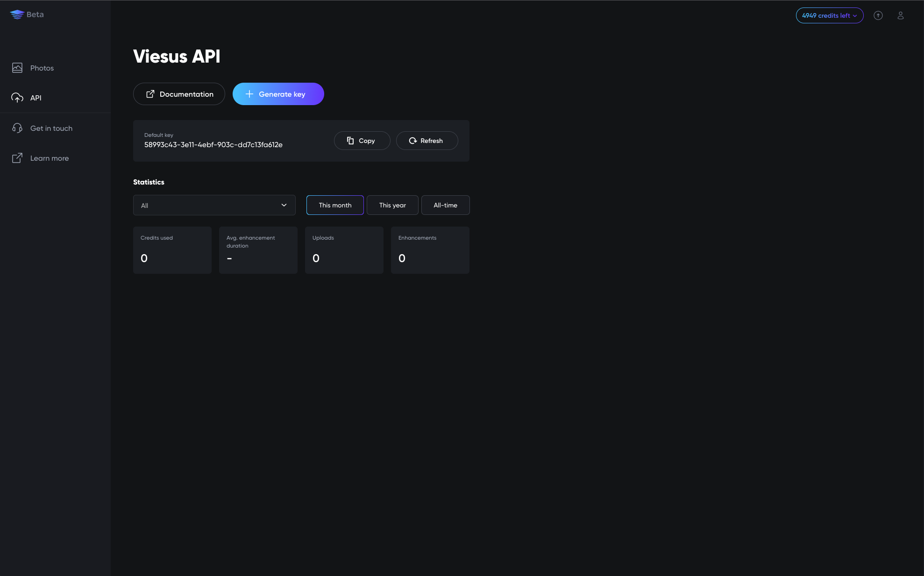The image size is (924, 576).
Task: Open the user profile icon top right
Action: (900, 15)
